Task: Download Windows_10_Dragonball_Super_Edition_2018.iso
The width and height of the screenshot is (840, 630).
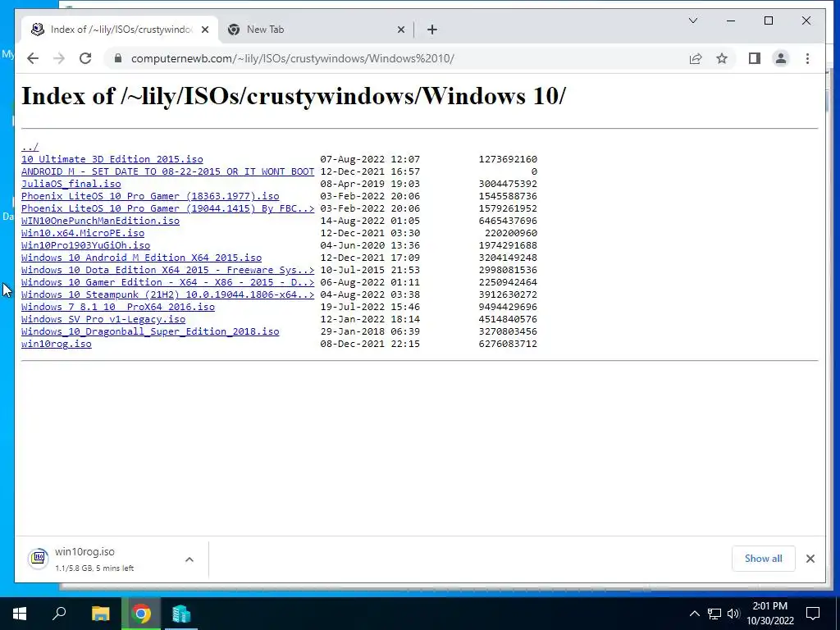Action: click(150, 331)
